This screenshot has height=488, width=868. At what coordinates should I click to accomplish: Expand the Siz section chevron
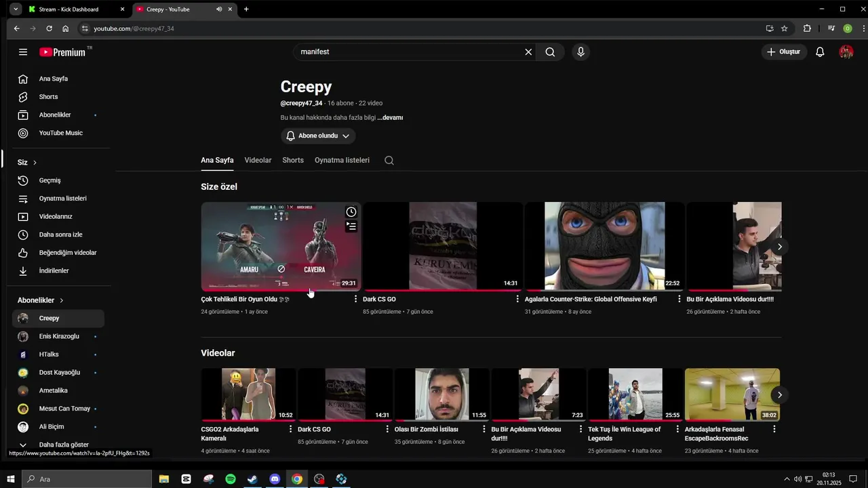coord(35,163)
